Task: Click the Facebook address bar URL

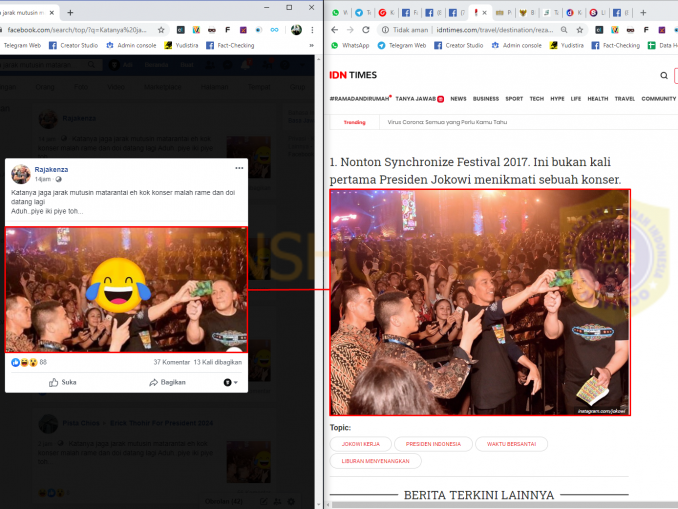Action: tap(77, 30)
